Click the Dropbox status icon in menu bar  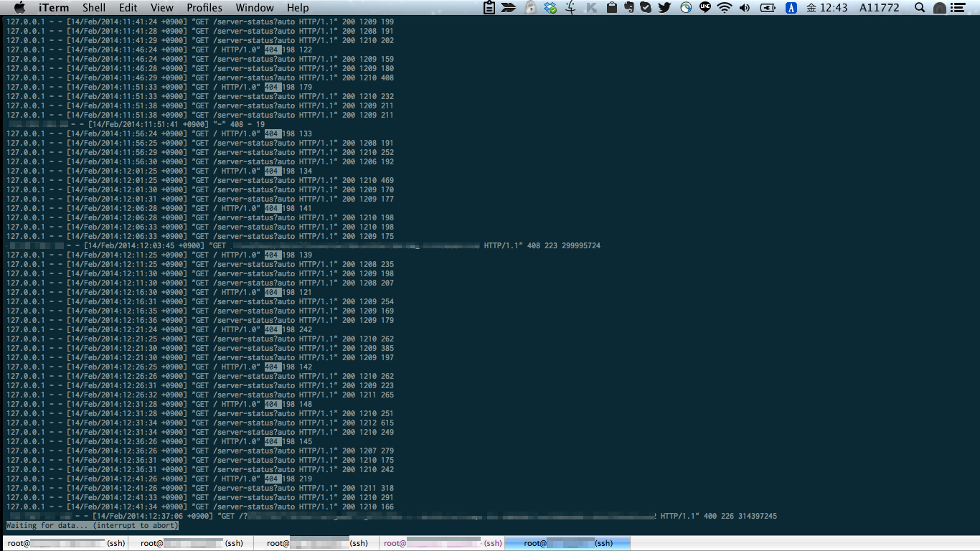click(x=550, y=8)
